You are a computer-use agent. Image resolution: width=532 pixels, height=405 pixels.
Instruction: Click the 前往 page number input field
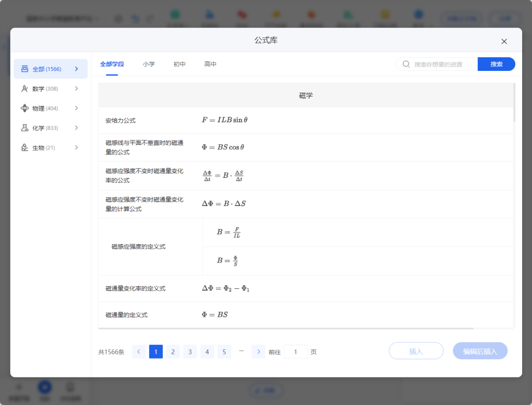296,351
